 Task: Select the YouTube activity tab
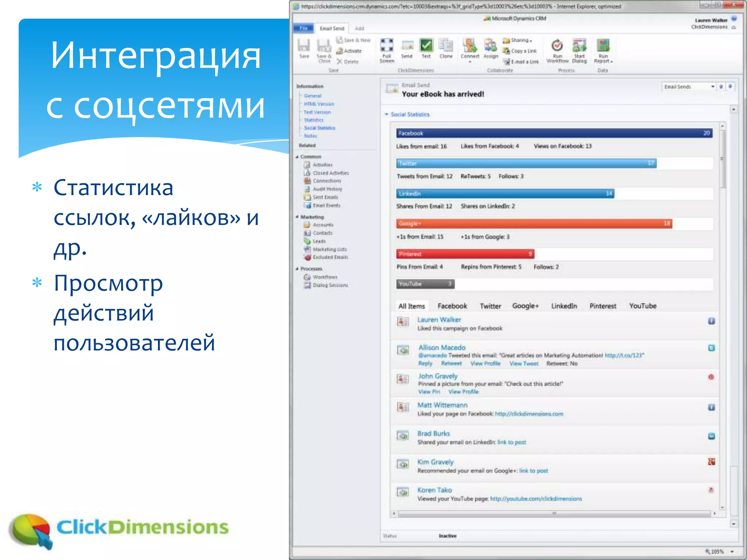[643, 306]
